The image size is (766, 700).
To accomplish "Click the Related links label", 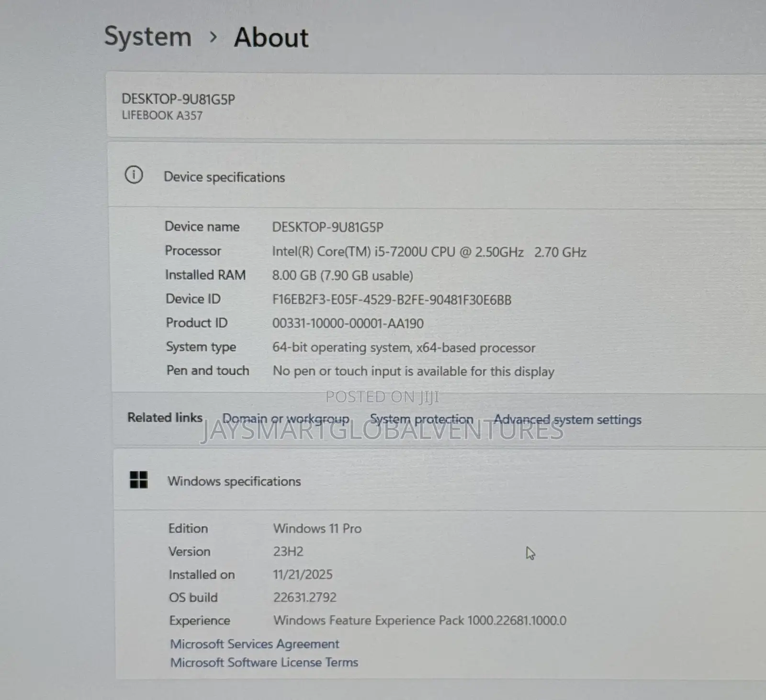I will [165, 418].
